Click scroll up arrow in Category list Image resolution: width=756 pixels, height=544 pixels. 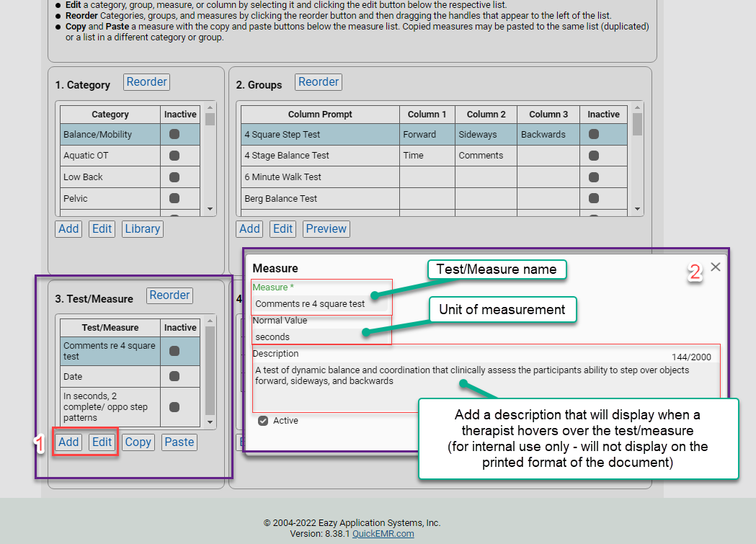210,107
